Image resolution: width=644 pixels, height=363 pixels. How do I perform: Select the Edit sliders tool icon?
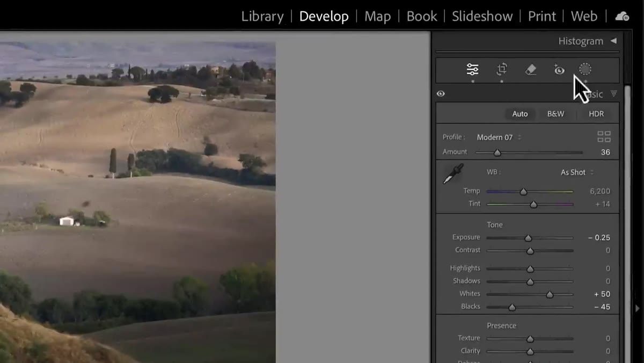[x=472, y=69]
